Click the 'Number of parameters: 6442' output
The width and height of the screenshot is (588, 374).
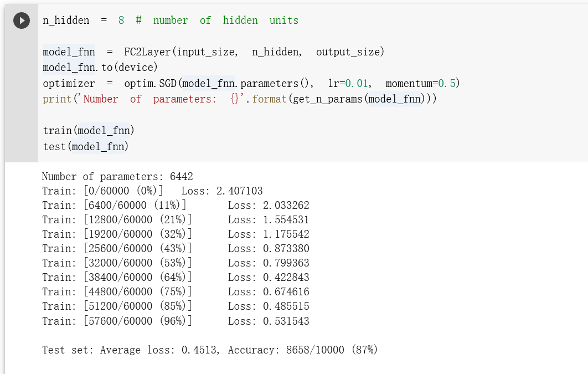pyautogui.click(x=117, y=177)
